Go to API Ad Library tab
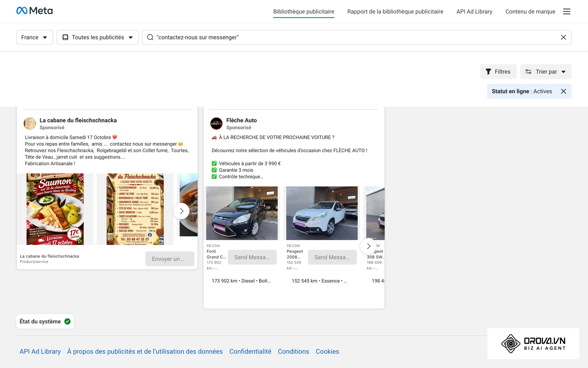Viewport: 588px width, 368px height. 474,11
